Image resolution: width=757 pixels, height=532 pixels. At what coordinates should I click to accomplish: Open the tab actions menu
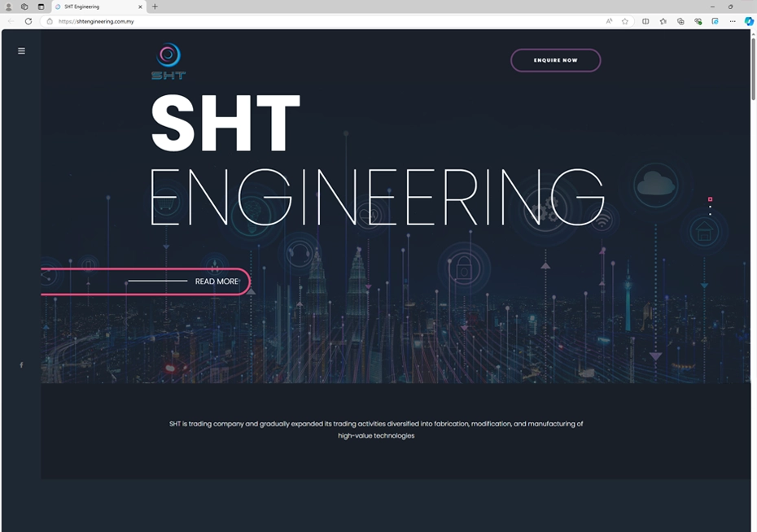pyautogui.click(x=41, y=7)
